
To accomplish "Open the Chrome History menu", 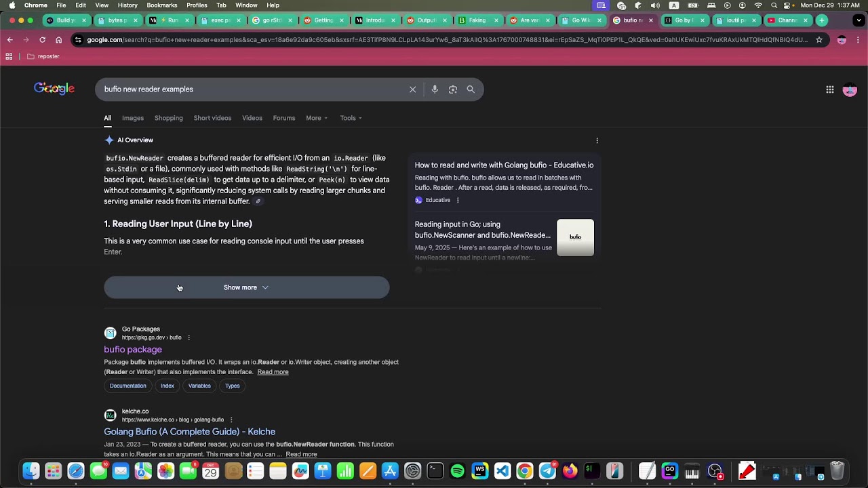I will 127,5.
